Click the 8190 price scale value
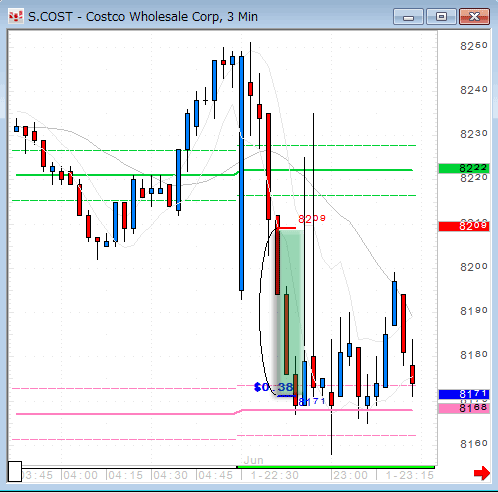 pos(474,311)
